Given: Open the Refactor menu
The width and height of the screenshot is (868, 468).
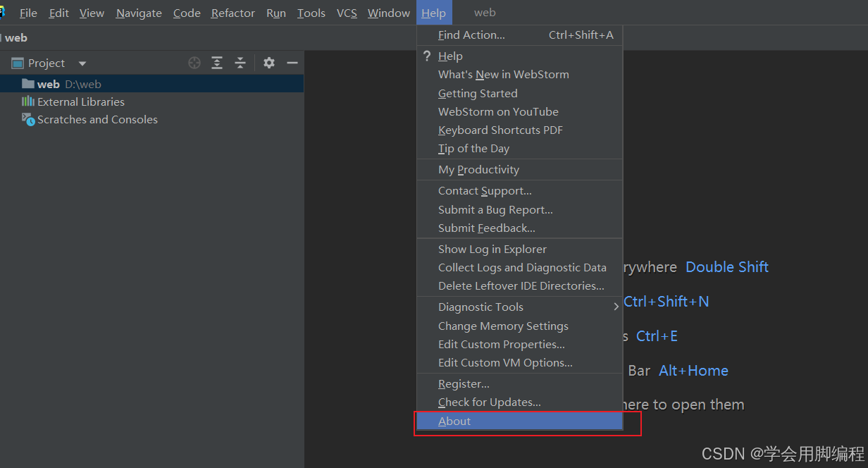Looking at the screenshot, I should [233, 13].
